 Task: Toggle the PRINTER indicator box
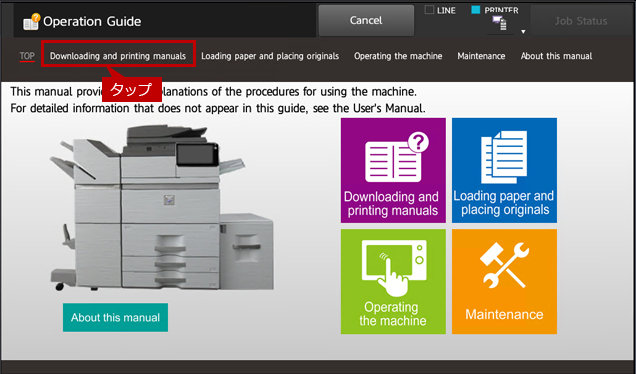click(476, 10)
